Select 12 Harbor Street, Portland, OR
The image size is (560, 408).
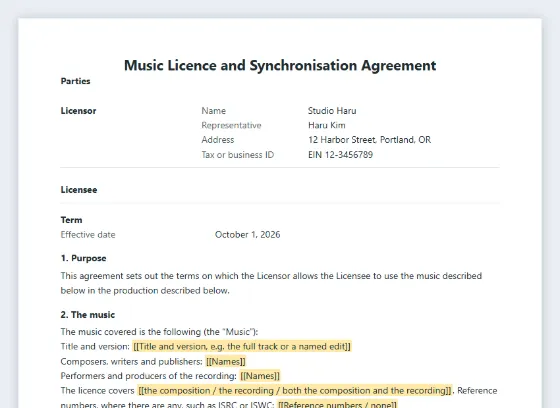(370, 140)
